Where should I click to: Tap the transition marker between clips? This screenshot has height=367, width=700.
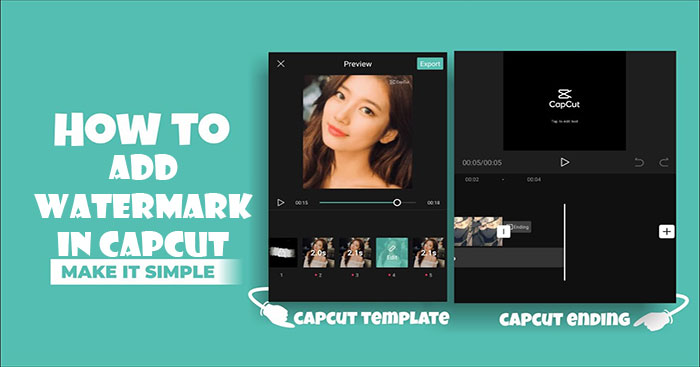[x=504, y=231]
